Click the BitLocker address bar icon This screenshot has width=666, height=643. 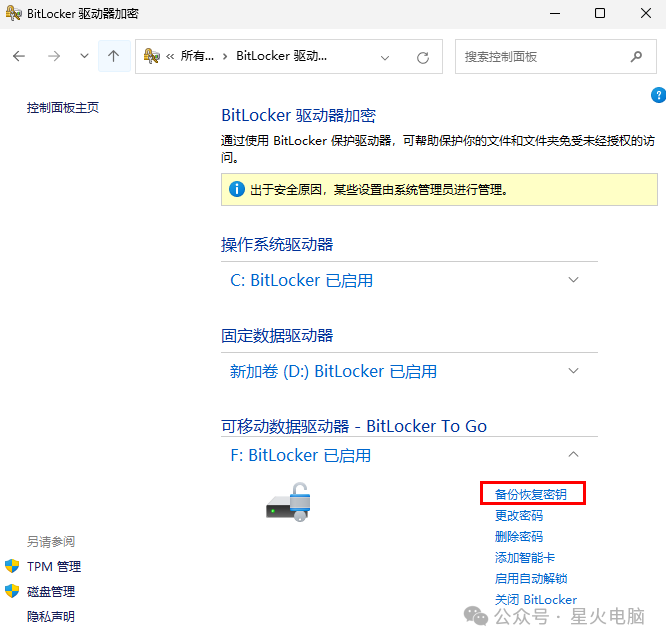click(152, 56)
